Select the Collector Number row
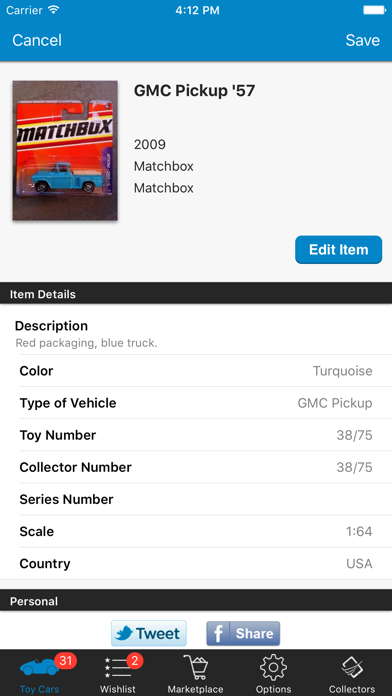This screenshot has width=392, height=696. tap(196, 467)
